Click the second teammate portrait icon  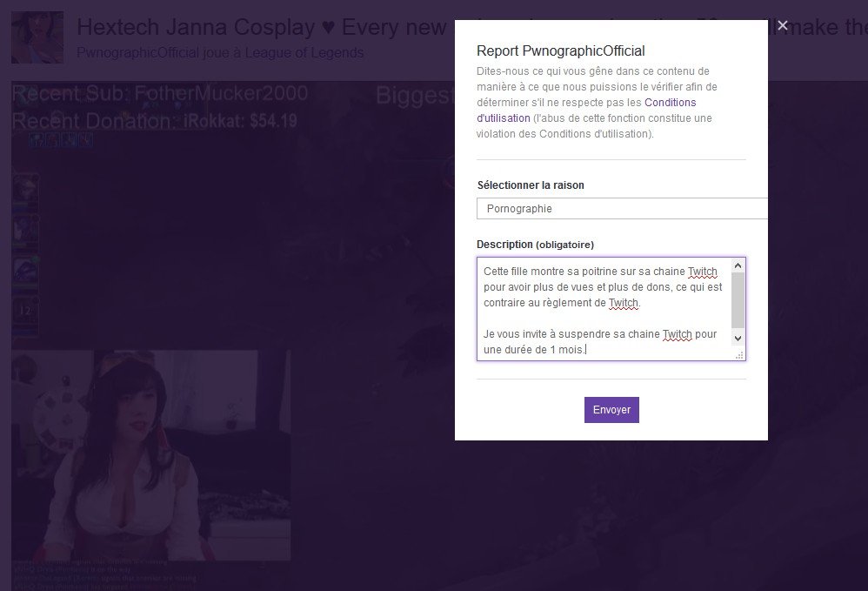click(x=25, y=232)
